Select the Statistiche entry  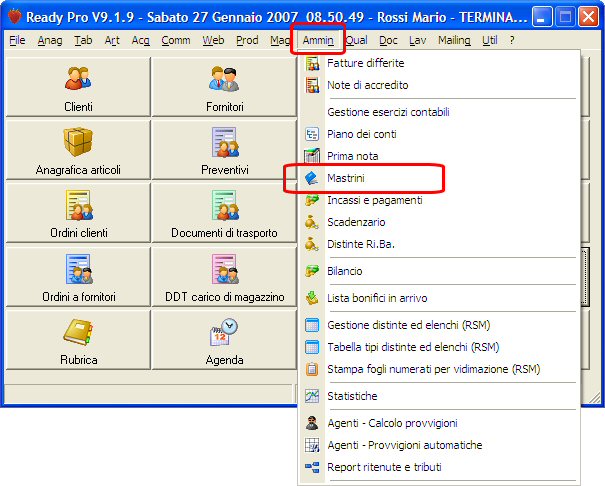[x=439, y=396]
